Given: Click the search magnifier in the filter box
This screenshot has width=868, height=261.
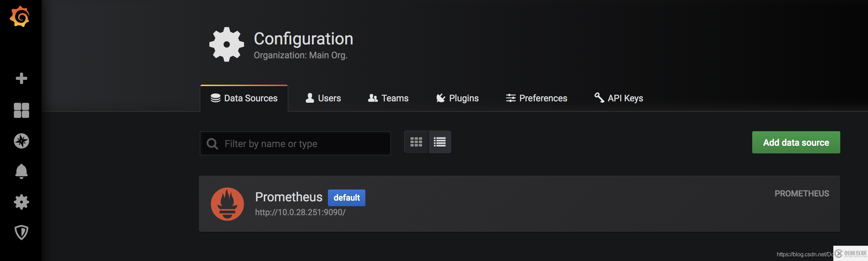Looking at the screenshot, I should [212, 144].
